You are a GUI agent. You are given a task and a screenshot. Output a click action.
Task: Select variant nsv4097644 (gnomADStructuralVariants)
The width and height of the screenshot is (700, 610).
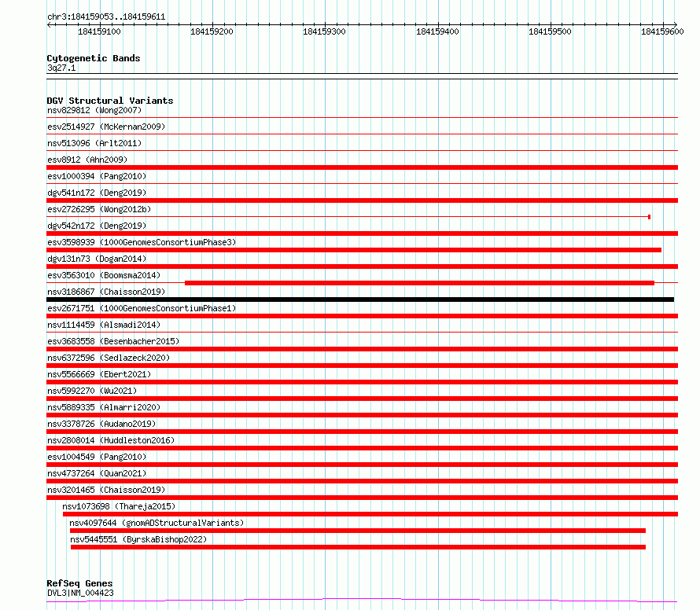point(157,523)
